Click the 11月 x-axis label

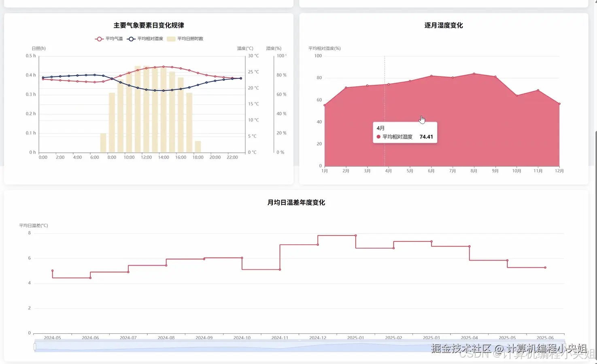tap(538, 171)
